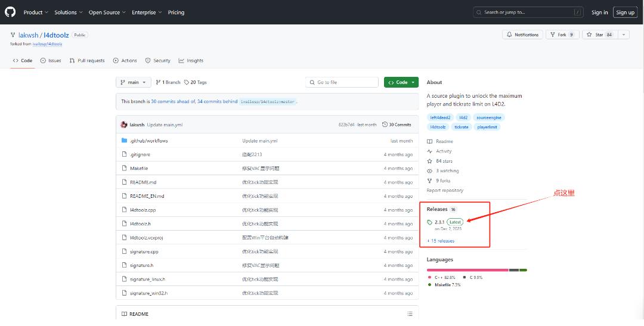View the 20 Tags link
This screenshot has width=644, height=326.
(195, 82)
